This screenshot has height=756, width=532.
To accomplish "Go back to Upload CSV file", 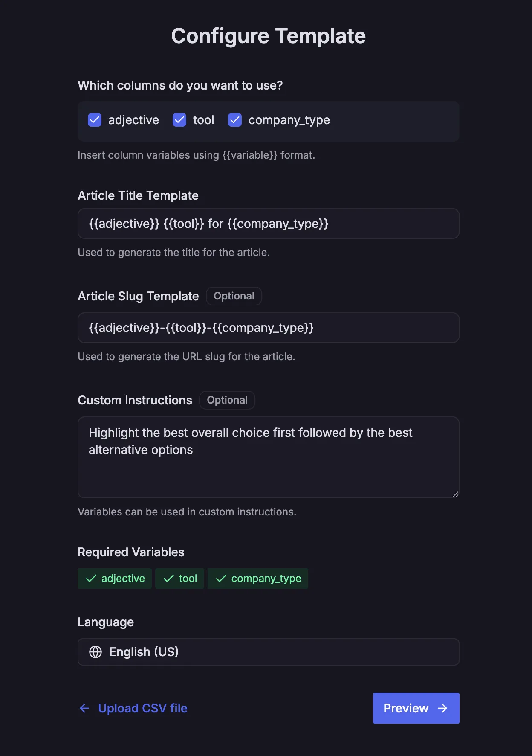I will coord(142,708).
